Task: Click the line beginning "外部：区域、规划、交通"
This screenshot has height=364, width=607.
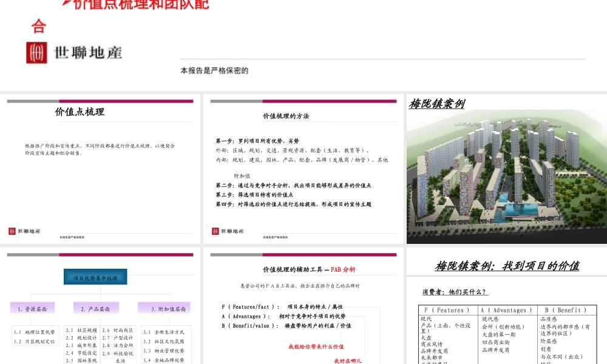Action: click(x=293, y=150)
